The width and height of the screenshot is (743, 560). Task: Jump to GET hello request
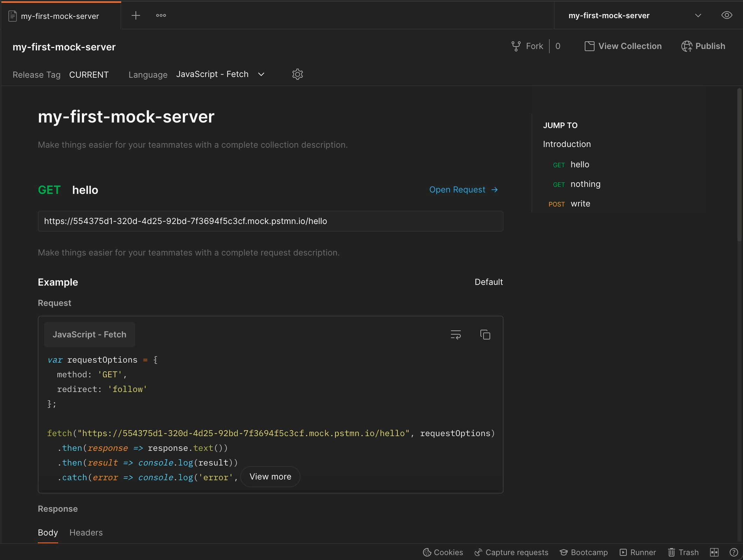[x=571, y=164]
